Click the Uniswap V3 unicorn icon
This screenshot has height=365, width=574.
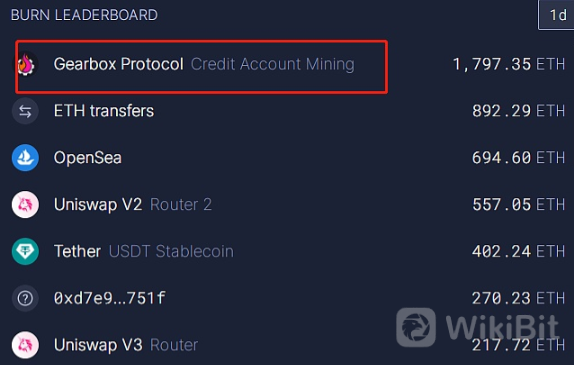click(x=25, y=345)
